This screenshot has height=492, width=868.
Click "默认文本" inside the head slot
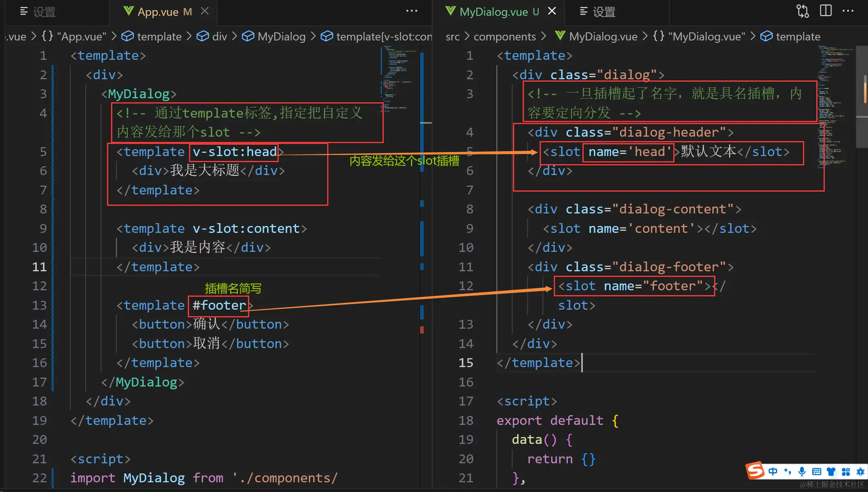coord(708,151)
